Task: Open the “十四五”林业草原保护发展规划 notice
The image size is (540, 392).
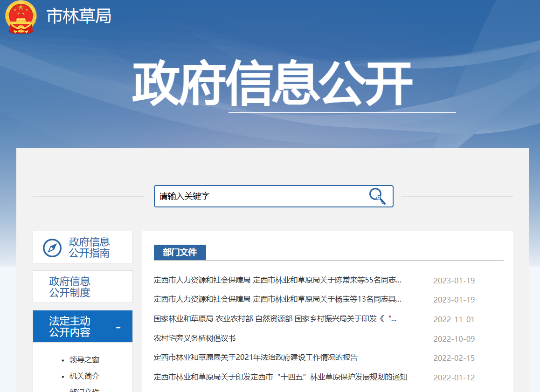Action: pyautogui.click(x=280, y=377)
